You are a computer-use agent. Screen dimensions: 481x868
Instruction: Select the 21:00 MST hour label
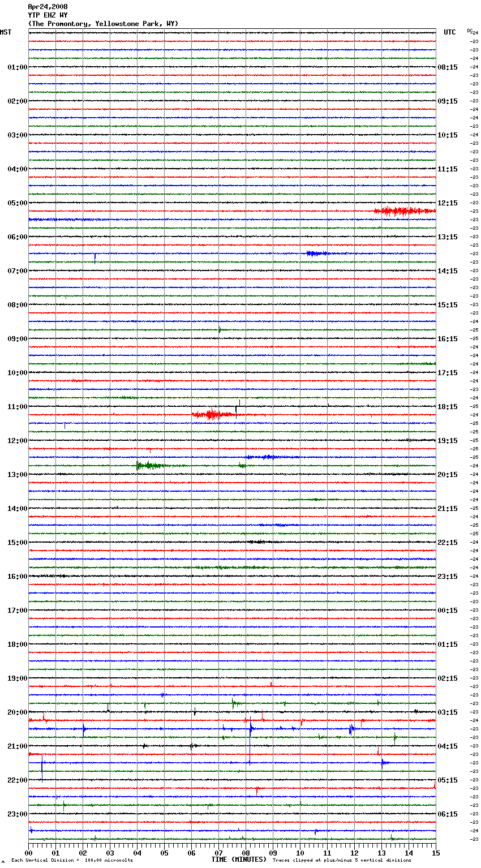(x=17, y=746)
